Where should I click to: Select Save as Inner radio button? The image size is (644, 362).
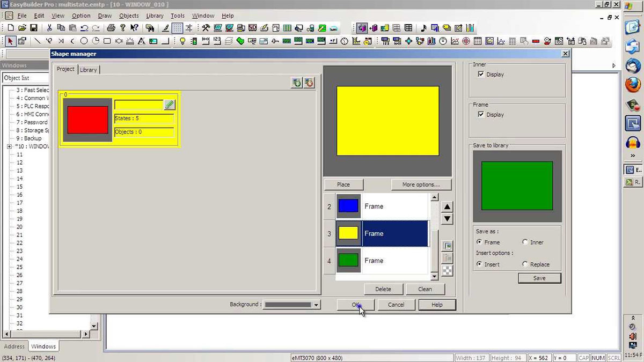click(525, 242)
